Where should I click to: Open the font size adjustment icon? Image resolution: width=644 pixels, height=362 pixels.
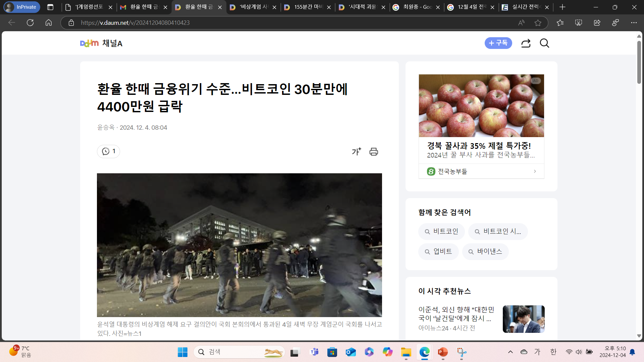pyautogui.click(x=356, y=152)
